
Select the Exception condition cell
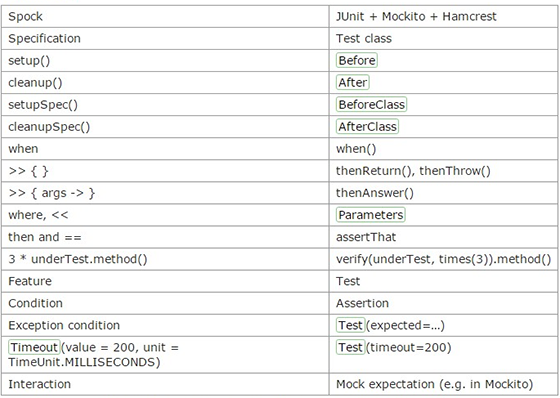point(165,325)
